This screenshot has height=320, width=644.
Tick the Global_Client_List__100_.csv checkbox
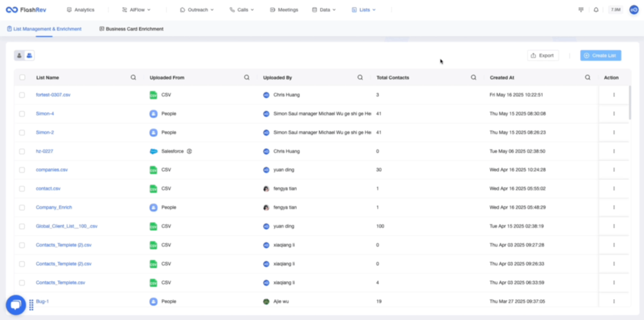point(22,226)
